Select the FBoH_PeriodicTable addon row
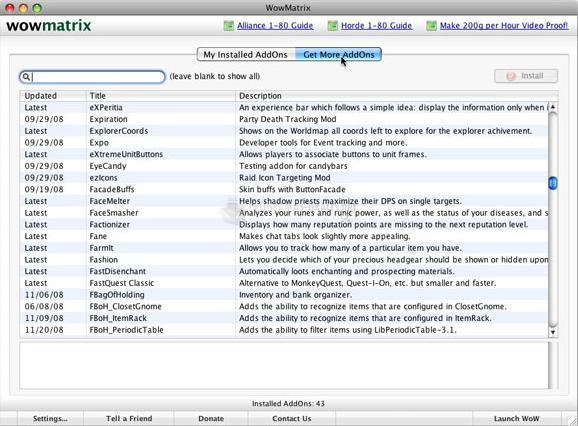578x426 pixels. point(284,330)
